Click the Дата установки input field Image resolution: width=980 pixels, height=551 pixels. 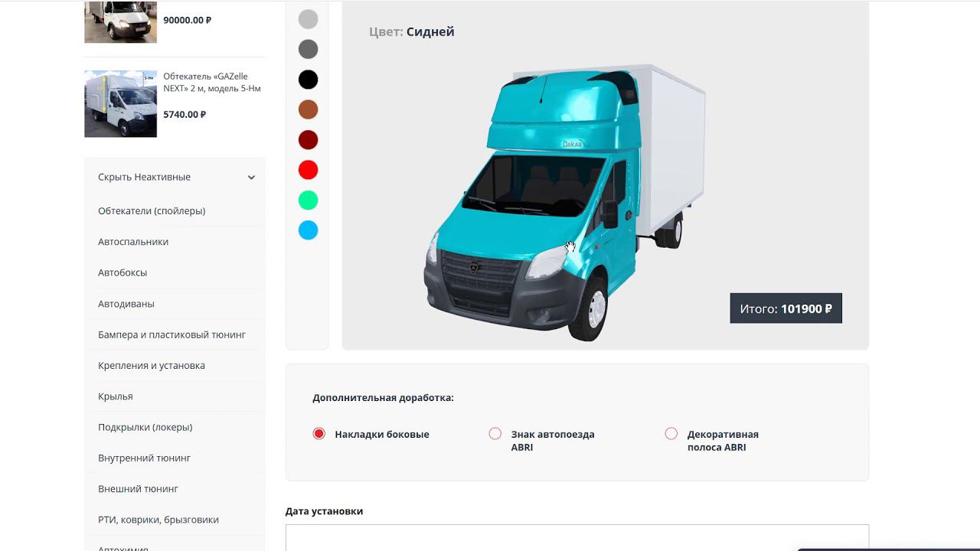[x=577, y=537]
